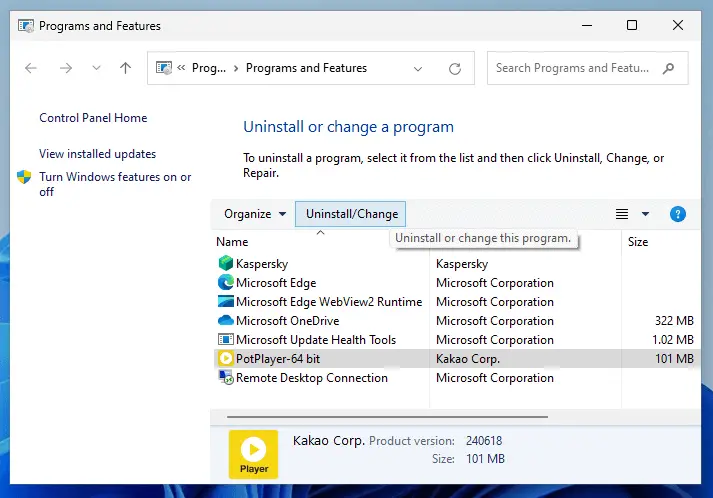Maximize the Programs and Features window
The image size is (713, 498).
coord(632,25)
